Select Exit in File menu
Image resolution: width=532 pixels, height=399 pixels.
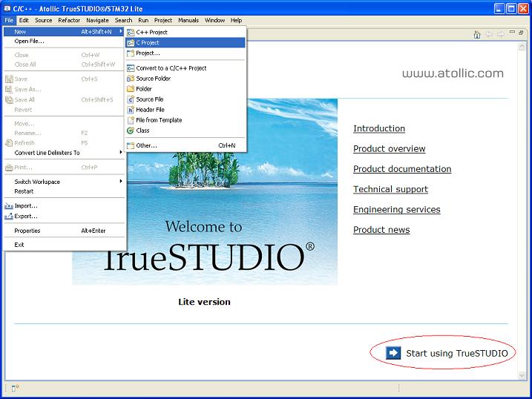point(64,245)
